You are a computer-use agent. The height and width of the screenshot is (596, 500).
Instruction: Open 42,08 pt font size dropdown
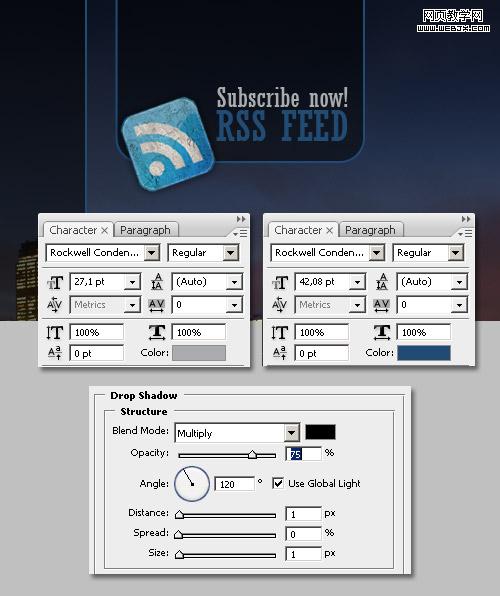[x=357, y=282]
